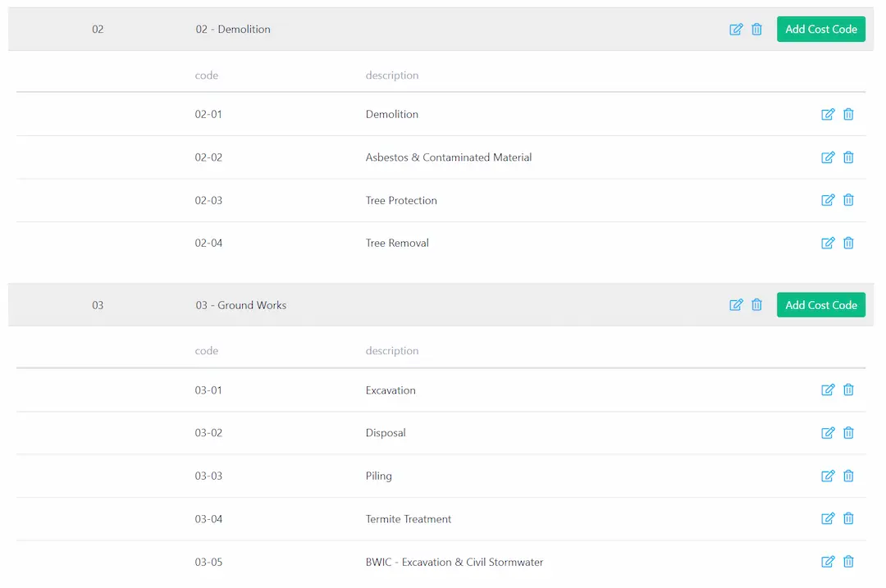Viewport: 886px width, 588px height.
Task: Add Cost Code under Demolition
Action: pos(820,30)
